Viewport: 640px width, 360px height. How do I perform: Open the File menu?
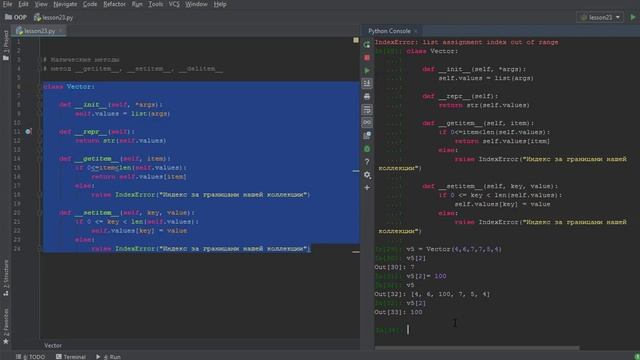(7, 4)
